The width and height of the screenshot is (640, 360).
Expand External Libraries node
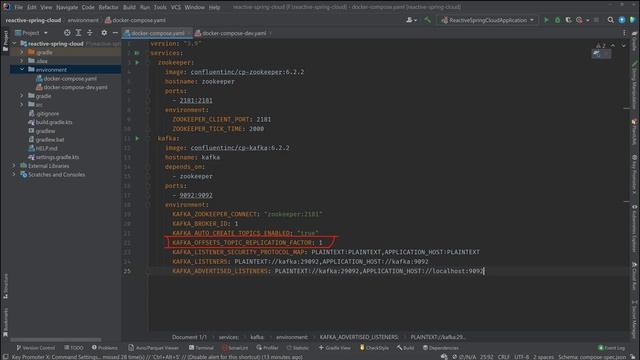[x=15, y=166]
